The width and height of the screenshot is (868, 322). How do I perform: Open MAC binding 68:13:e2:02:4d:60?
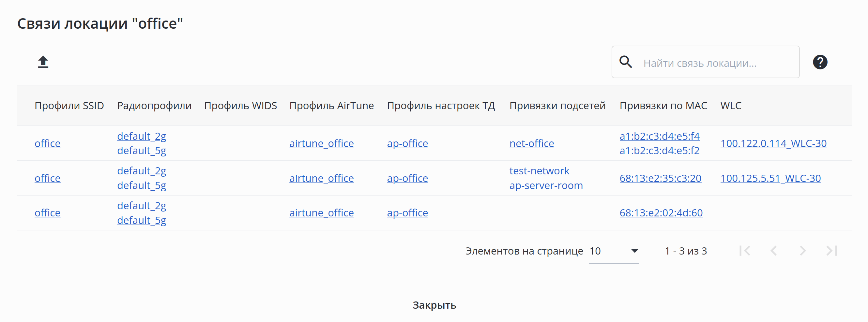pyautogui.click(x=661, y=213)
